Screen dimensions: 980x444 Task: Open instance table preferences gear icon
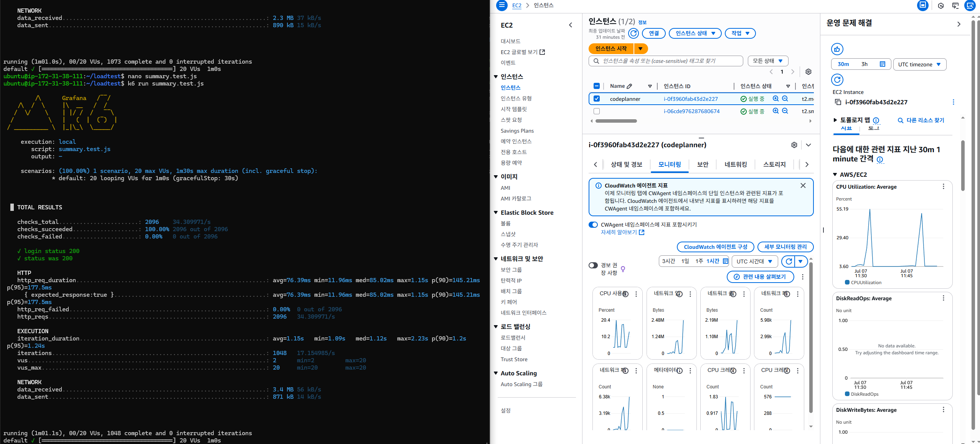pos(808,72)
